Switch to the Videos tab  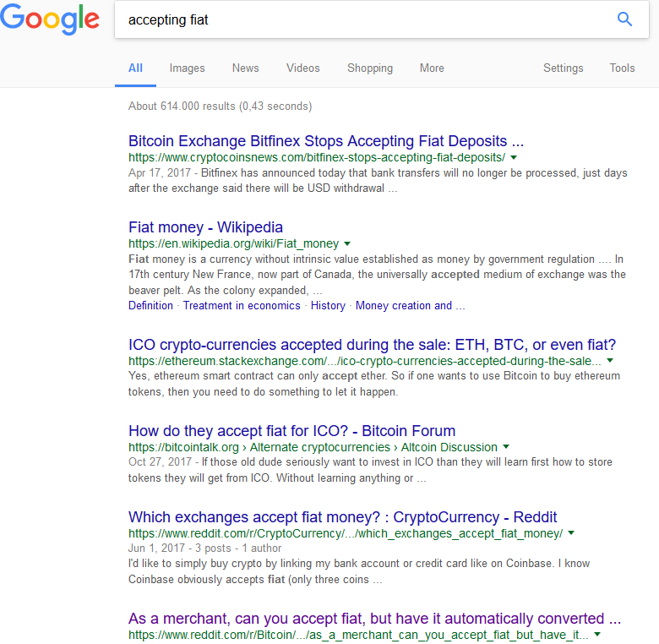coord(303,68)
